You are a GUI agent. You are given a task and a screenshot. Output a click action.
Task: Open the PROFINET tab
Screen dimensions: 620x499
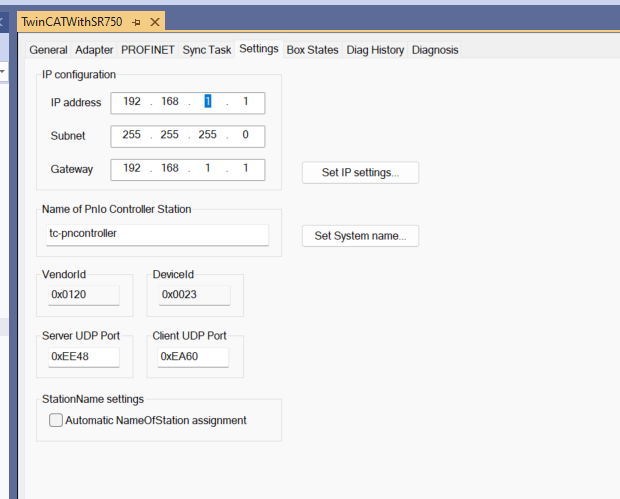pos(147,50)
